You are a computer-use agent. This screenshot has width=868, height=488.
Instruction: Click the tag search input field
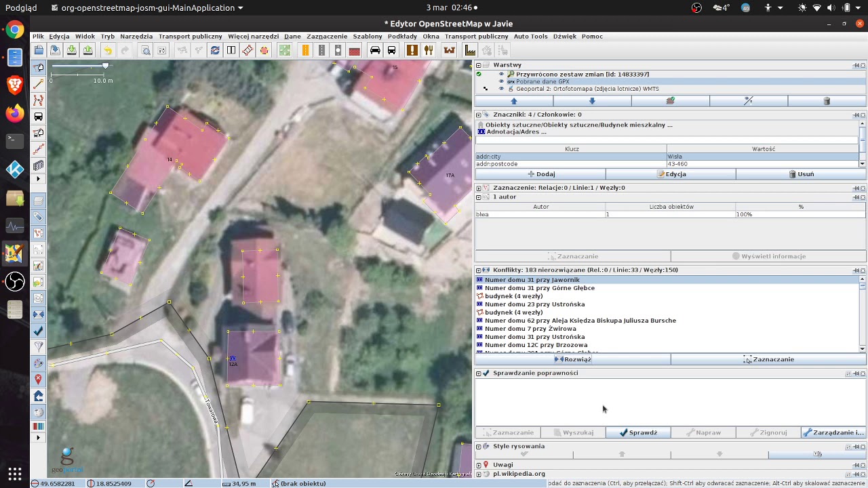click(x=667, y=140)
